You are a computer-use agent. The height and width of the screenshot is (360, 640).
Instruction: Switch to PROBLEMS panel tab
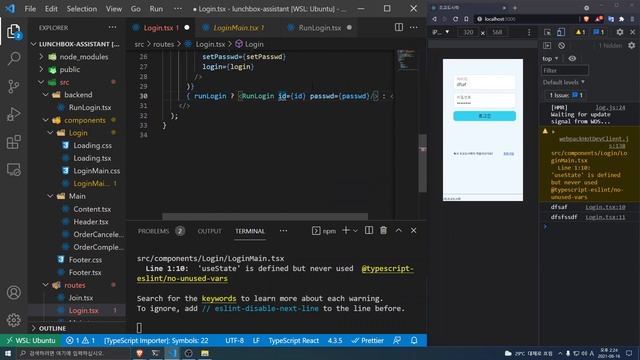(153, 231)
